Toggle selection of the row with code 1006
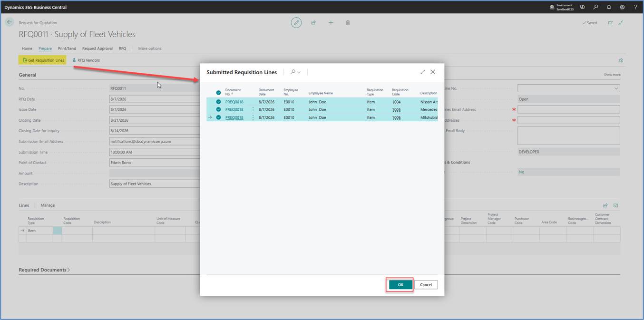 [218, 117]
